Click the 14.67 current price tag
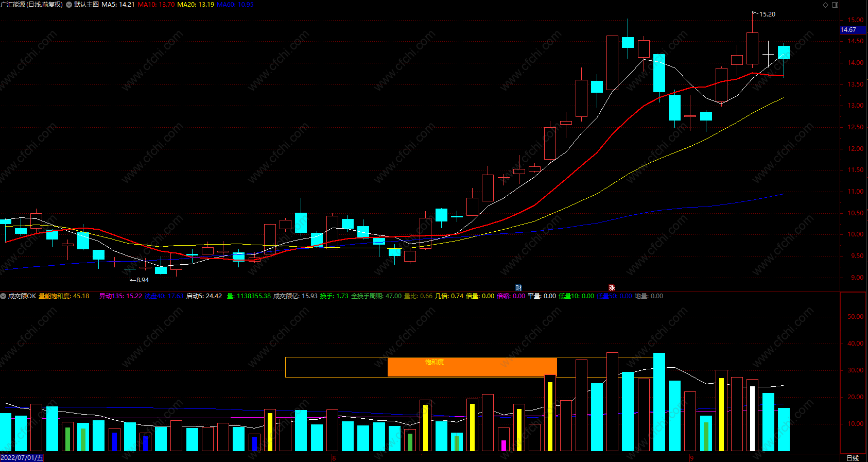This screenshot has width=868, height=462. [853, 30]
